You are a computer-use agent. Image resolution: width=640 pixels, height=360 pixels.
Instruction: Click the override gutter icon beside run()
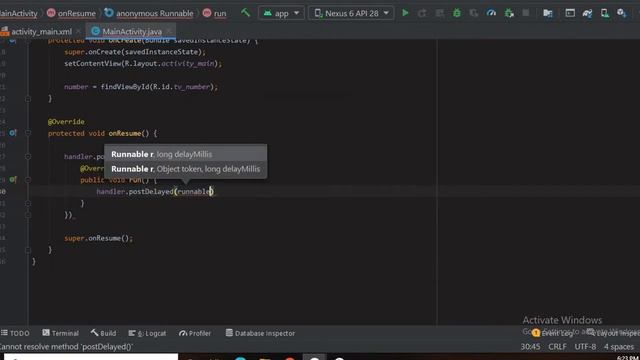click(13, 179)
